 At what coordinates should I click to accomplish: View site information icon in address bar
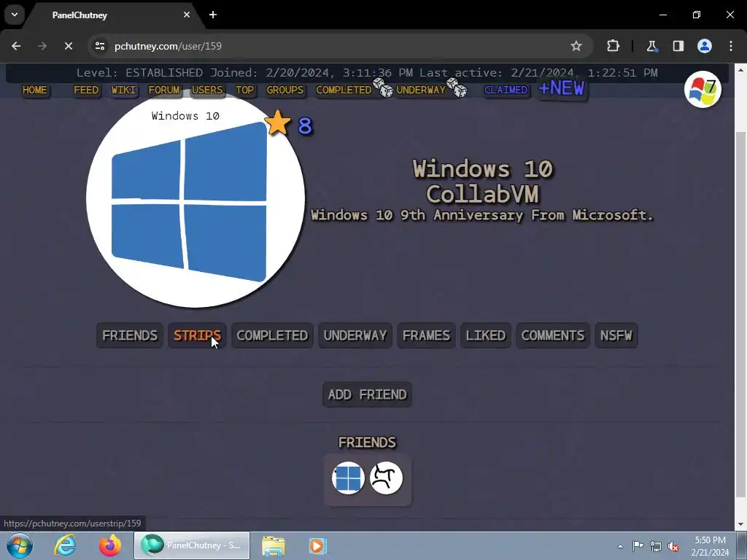tap(99, 46)
